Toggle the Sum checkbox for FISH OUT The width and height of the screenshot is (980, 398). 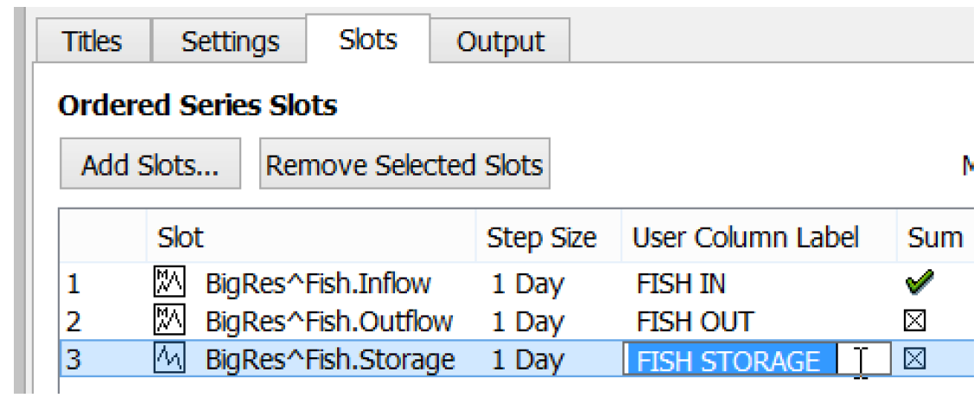pos(914,321)
